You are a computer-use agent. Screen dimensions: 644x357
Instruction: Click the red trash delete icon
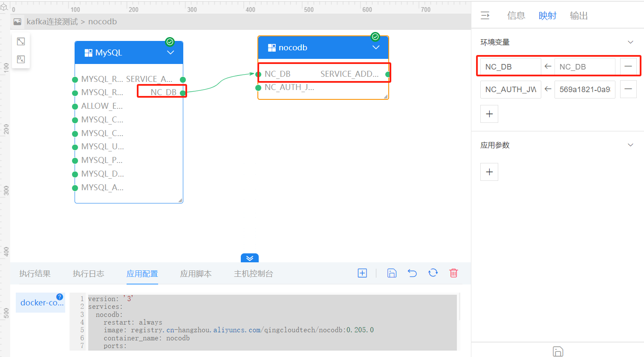pyautogui.click(x=453, y=273)
